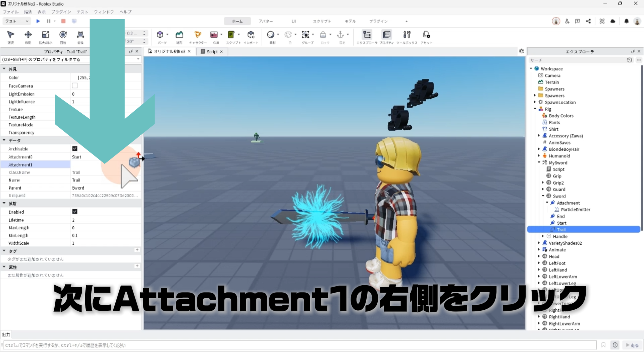Click the Explorer toolbar icon

click(367, 35)
